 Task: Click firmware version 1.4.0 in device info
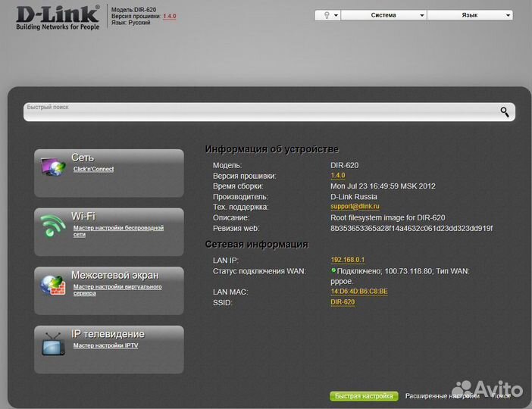point(337,176)
